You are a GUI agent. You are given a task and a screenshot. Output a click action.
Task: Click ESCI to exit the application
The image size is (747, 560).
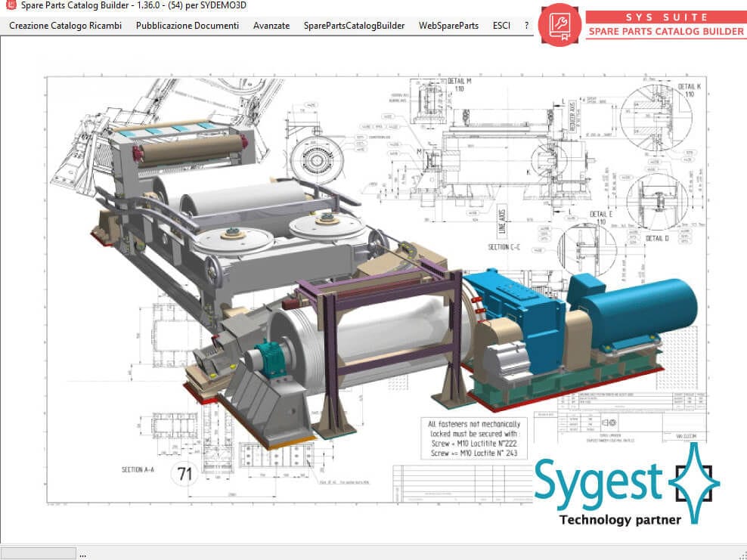(501, 25)
